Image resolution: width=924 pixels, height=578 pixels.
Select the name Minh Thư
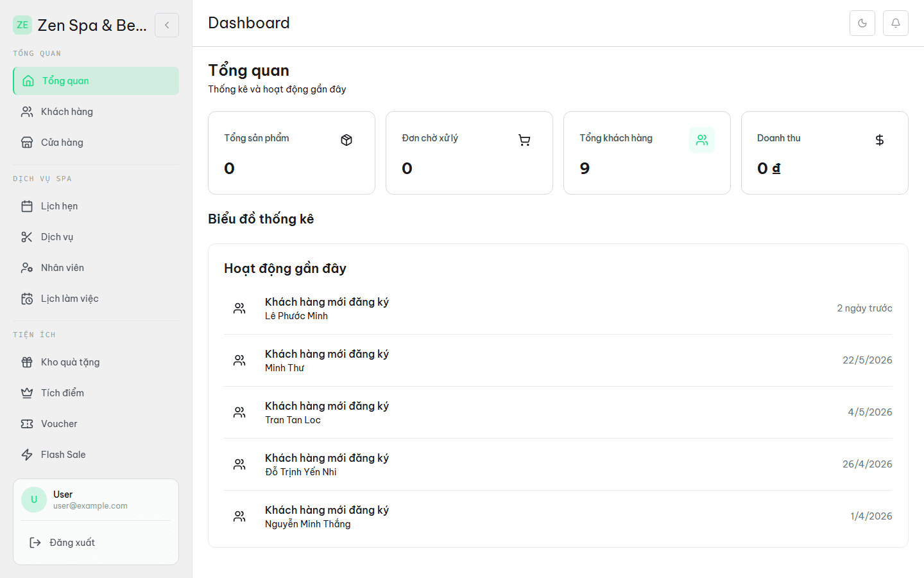click(284, 368)
